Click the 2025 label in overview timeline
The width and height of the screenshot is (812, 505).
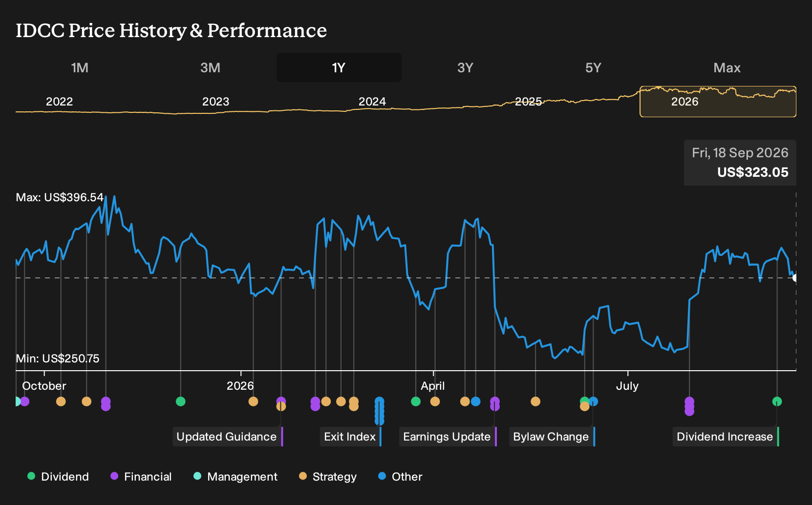[528, 102]
